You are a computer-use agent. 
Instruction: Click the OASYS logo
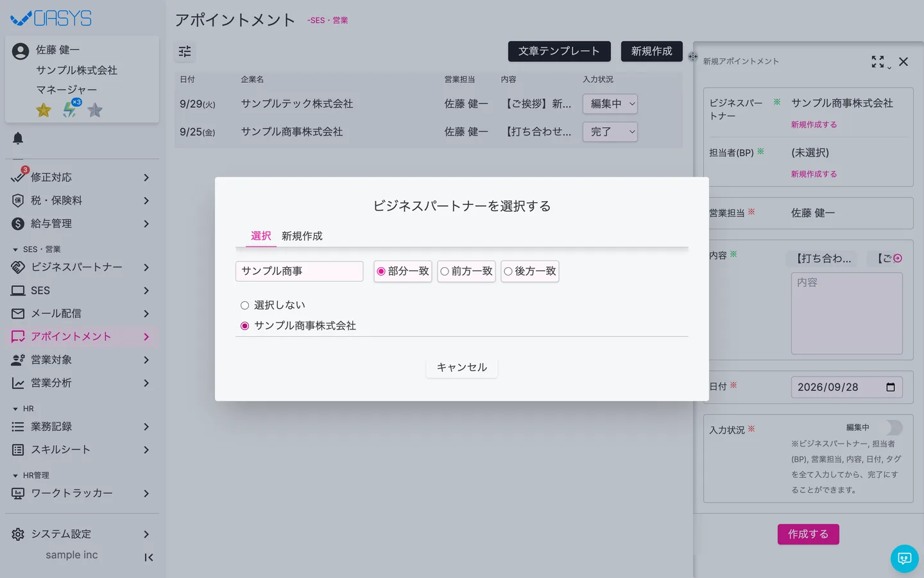(51, 18)
